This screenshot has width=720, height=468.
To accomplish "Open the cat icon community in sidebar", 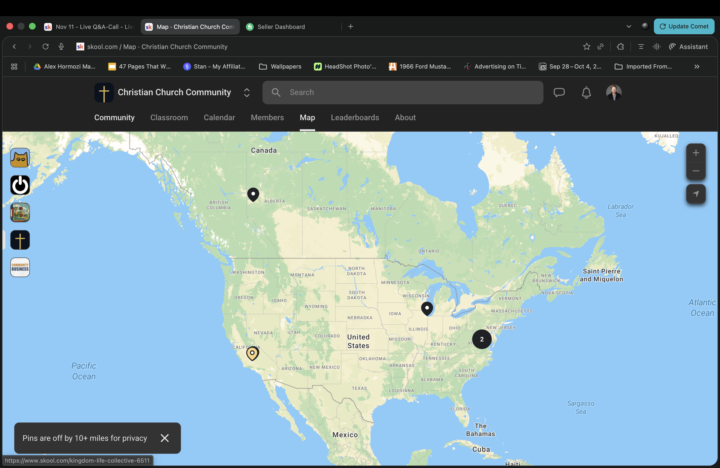I will click(20, 158).
